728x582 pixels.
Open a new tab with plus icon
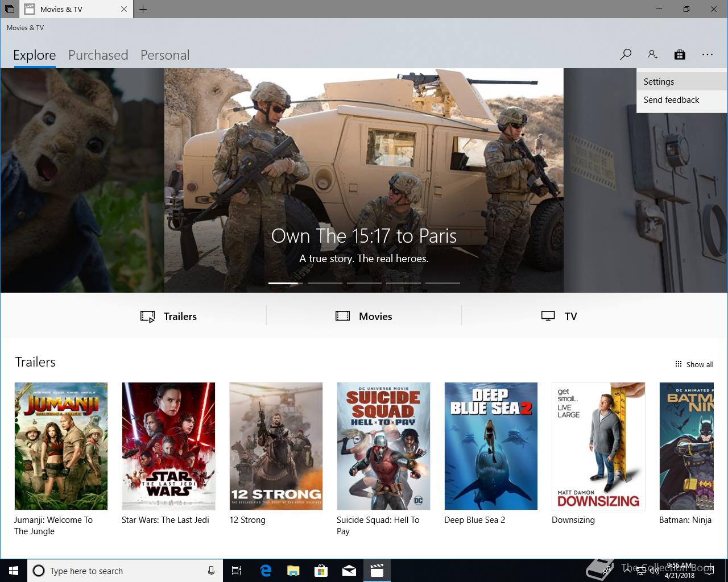click(143, 9)
